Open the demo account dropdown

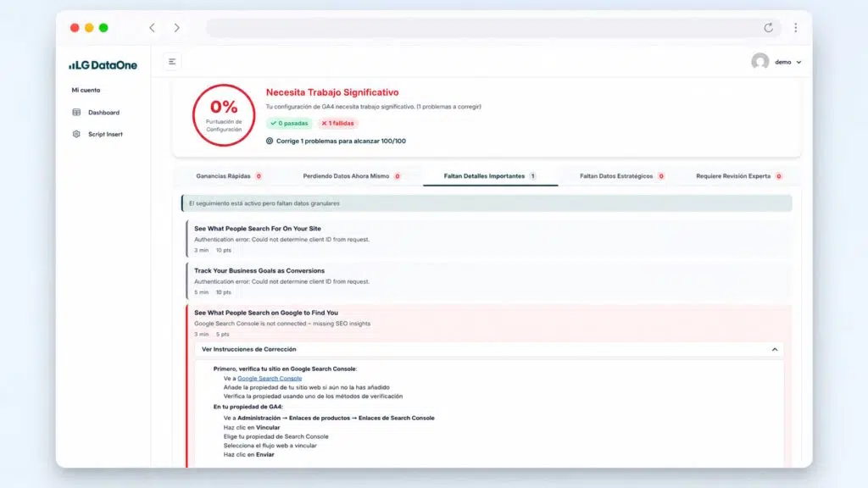788,62
